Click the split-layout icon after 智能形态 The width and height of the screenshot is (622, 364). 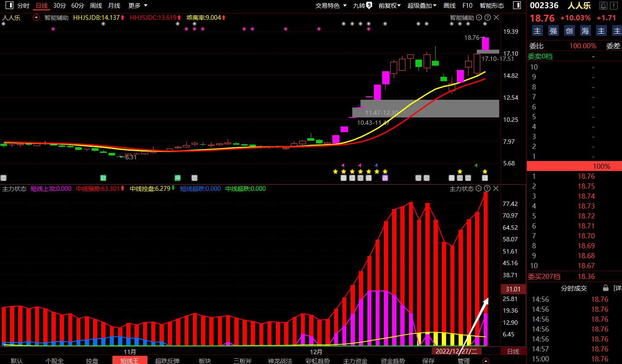click(517, 5)
